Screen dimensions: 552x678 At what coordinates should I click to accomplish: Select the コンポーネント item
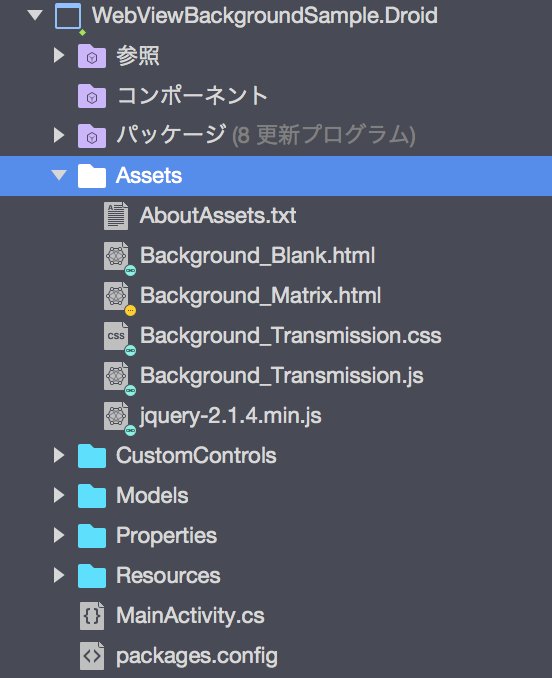coord(192,96)
